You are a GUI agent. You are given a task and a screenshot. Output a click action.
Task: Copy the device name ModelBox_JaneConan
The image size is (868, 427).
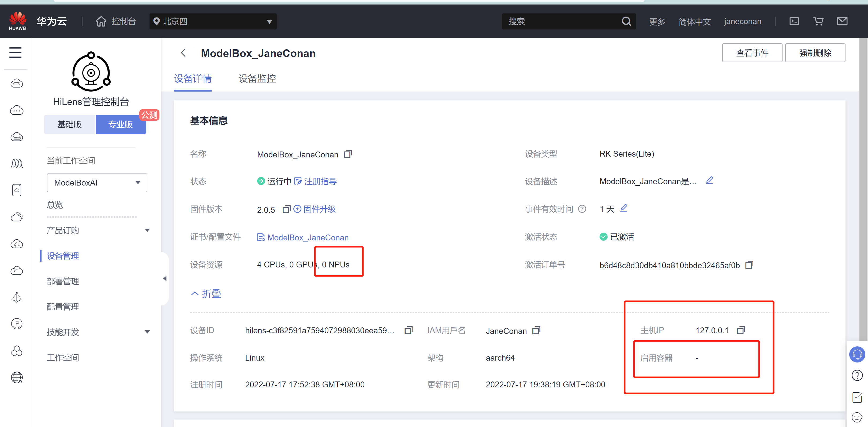347,154
